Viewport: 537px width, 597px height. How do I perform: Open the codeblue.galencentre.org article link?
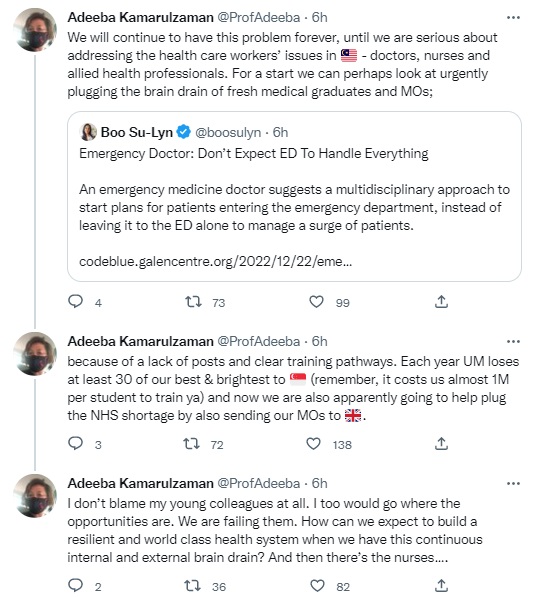pos(216,262)
